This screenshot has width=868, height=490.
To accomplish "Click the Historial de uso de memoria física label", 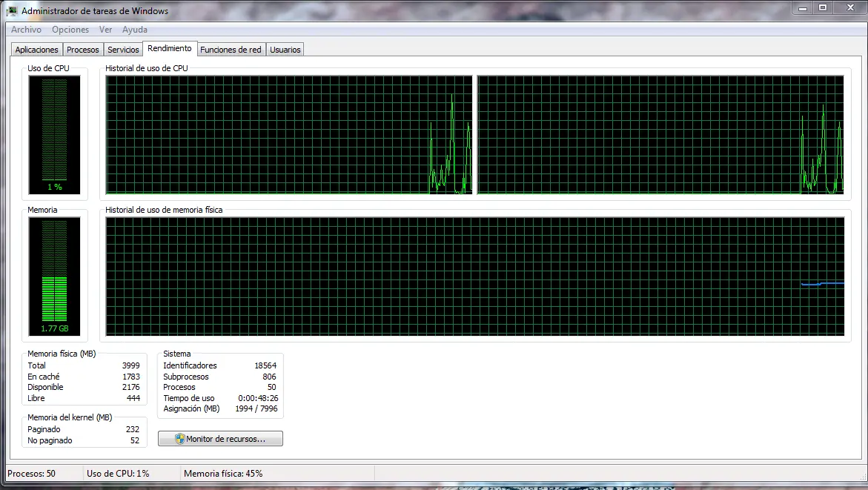I will point(164,210).
